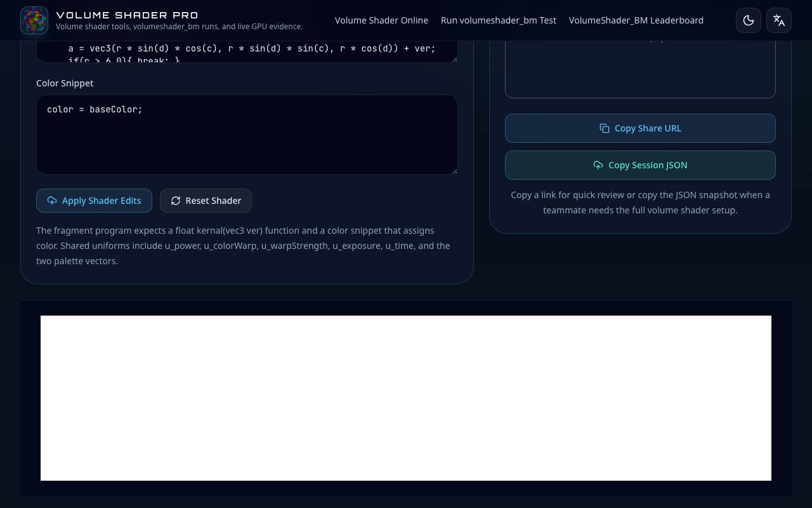Click the white shader preview canvas
This screenshot has height=508, width=812.
tap(406, 398)
